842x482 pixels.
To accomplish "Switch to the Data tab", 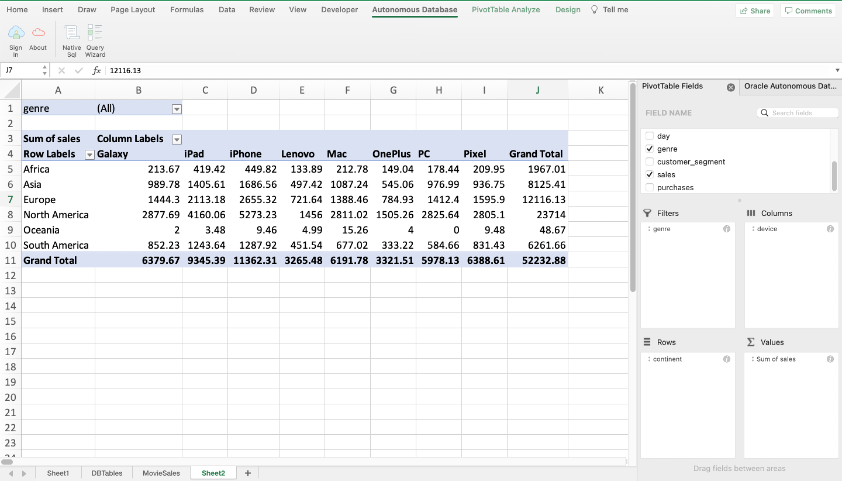I will (227, 10).
